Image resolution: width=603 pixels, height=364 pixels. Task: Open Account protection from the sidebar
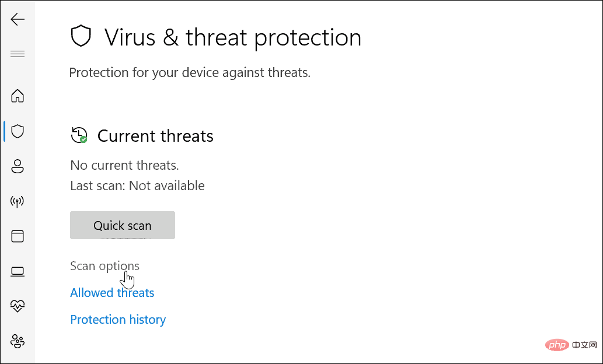pos(18,166)
